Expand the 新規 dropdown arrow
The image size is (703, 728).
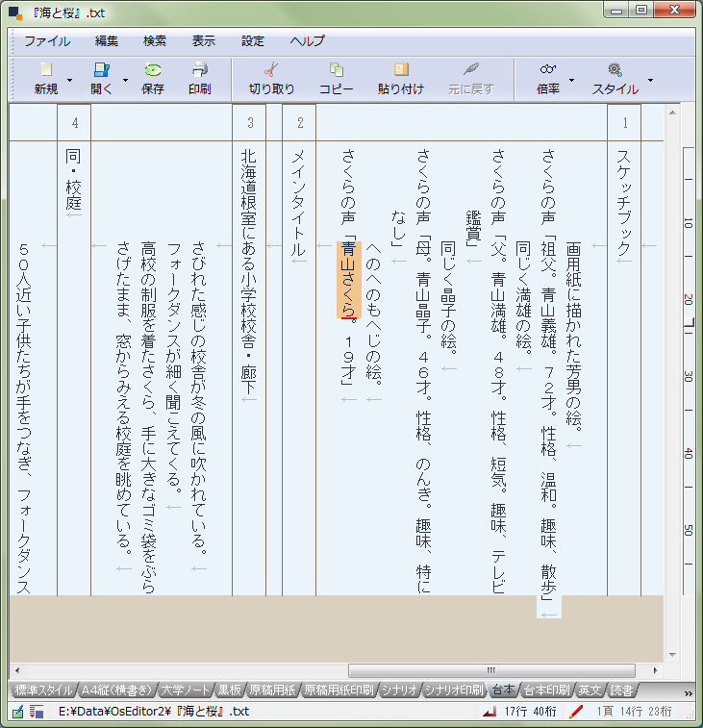[x=69, y=80]
